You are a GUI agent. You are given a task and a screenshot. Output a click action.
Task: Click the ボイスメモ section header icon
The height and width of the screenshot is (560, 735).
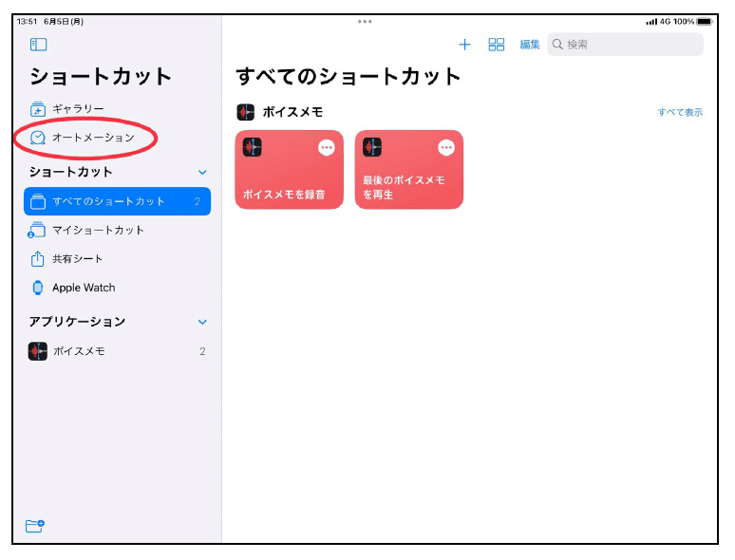click(x=246, y=112)
